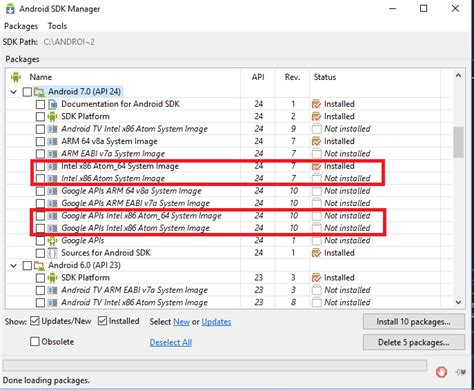Collapse the Android 7.0 (API 24) group
This screenshot has width=474, height=390.
pos(14,92)
